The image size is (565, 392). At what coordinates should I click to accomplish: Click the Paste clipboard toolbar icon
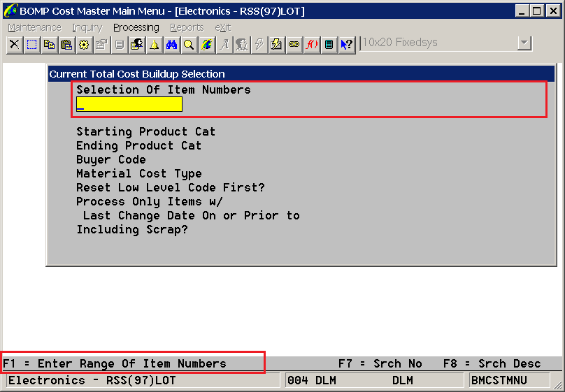pos(66,45)
